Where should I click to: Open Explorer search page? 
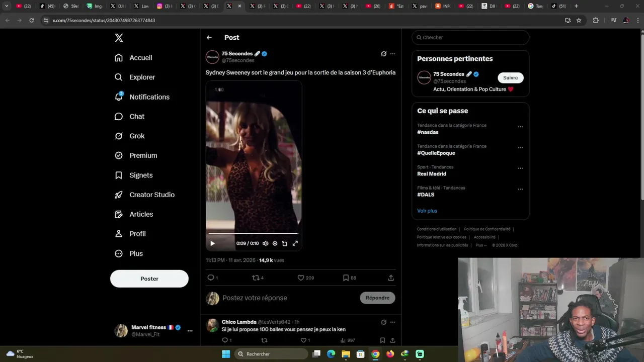135,77
